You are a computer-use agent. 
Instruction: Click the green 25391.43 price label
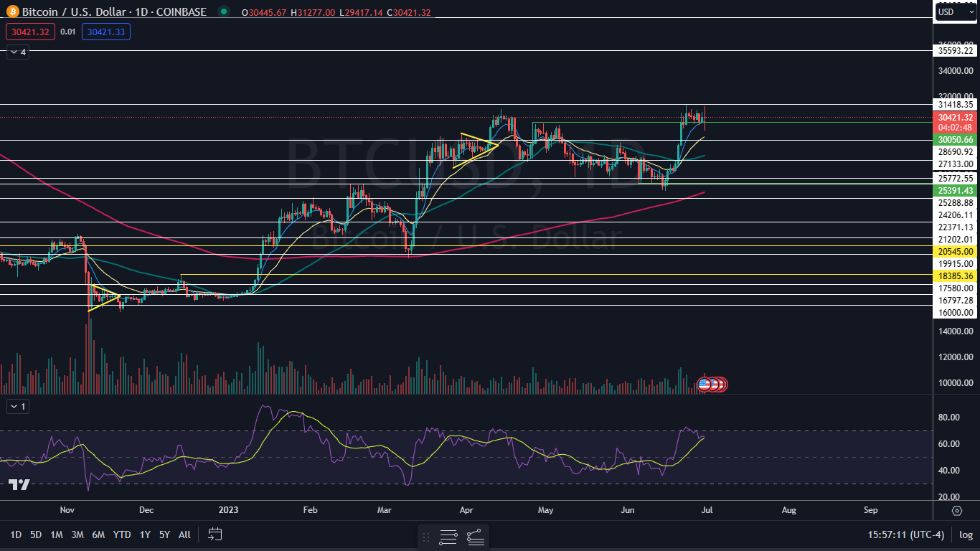[956, 190]
